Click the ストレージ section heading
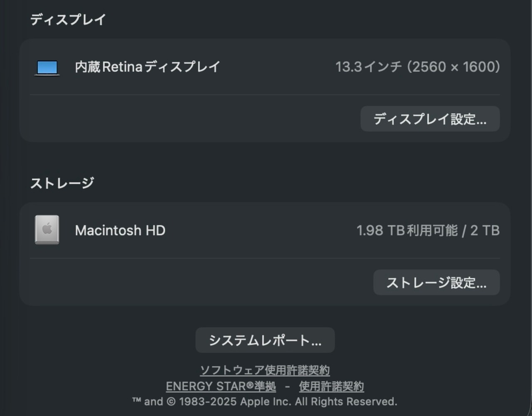The image size is (532, 416). click(62, 183)
